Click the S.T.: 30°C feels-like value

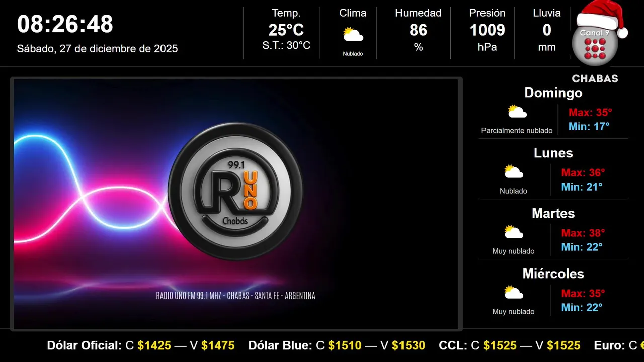[286, 46]
